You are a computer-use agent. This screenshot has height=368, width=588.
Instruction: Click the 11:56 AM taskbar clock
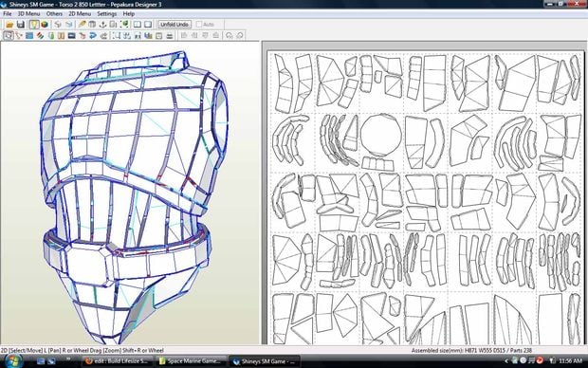(570, 360)
